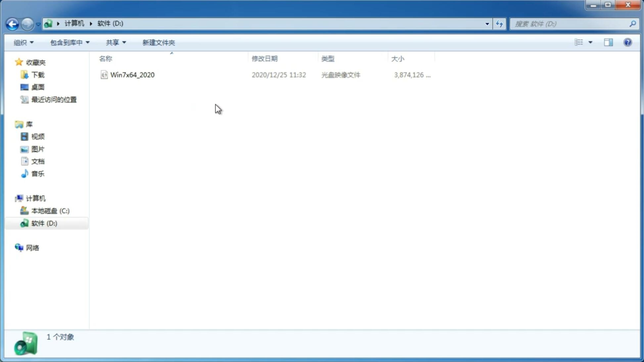
Task: Click the disc image file icon
Action: click(x=104, y=75)
